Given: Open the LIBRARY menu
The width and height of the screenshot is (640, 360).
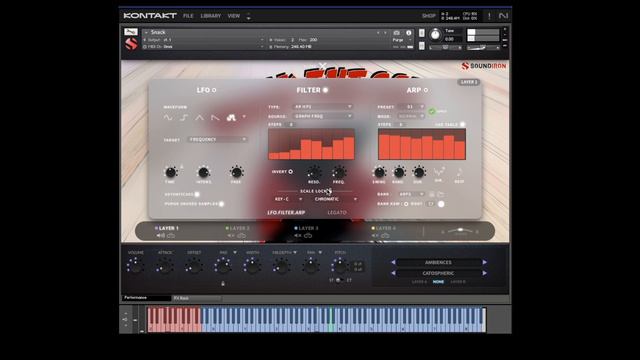Looking at the screenshot, I should [211, 16].
